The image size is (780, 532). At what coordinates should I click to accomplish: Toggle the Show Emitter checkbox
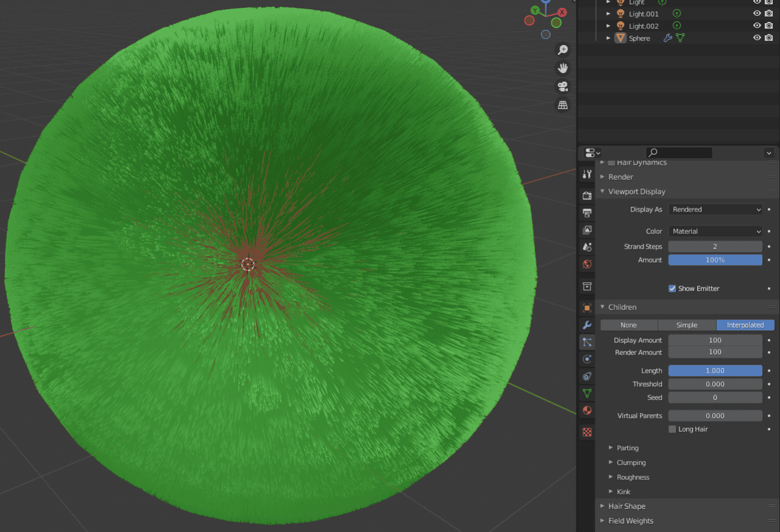[672, 288]
